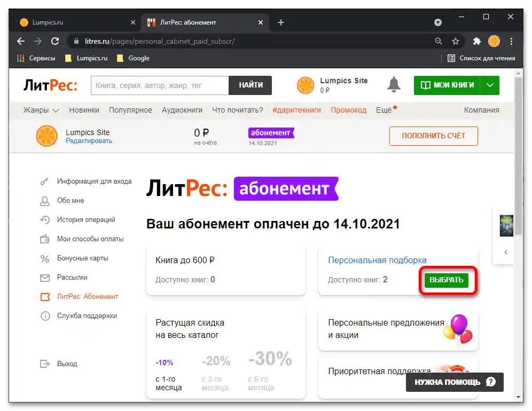The image size is (532, 411).
Task: Reload the page with the refresh icon
Action: [55, 42]
